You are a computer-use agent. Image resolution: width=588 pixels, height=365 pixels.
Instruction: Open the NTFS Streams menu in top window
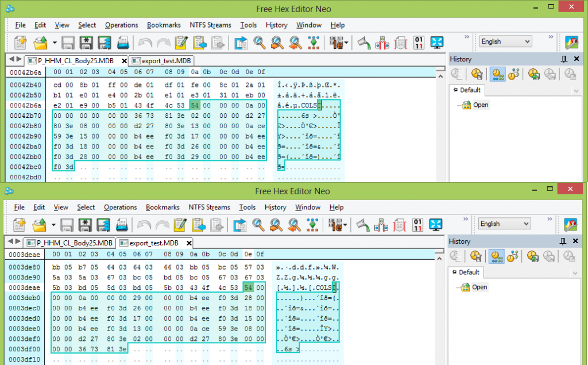(210, 25)
